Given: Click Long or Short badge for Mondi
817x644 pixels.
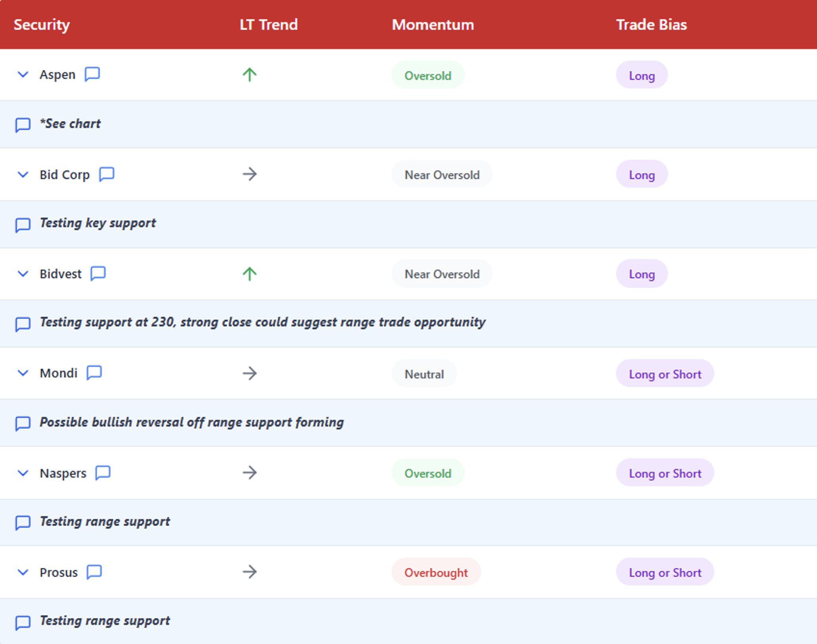Looking at the screenshot, I should pos(665,374).
